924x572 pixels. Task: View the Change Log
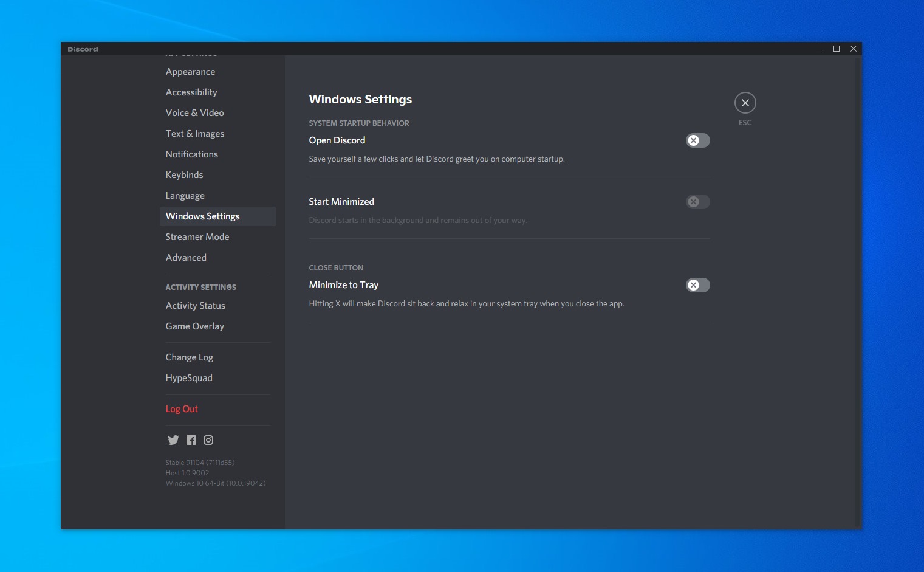pos(217,357)
